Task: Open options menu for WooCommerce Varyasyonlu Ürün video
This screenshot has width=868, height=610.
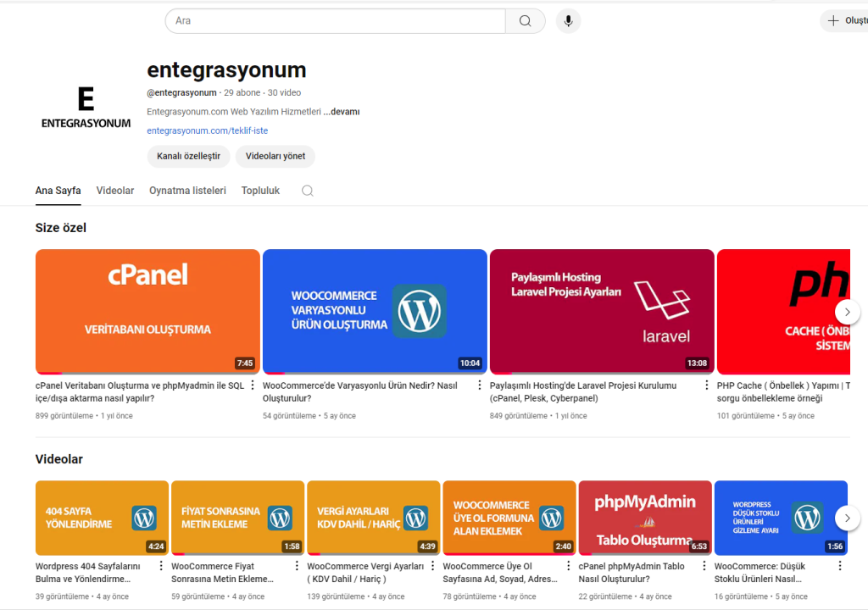Action: [480, 385]
